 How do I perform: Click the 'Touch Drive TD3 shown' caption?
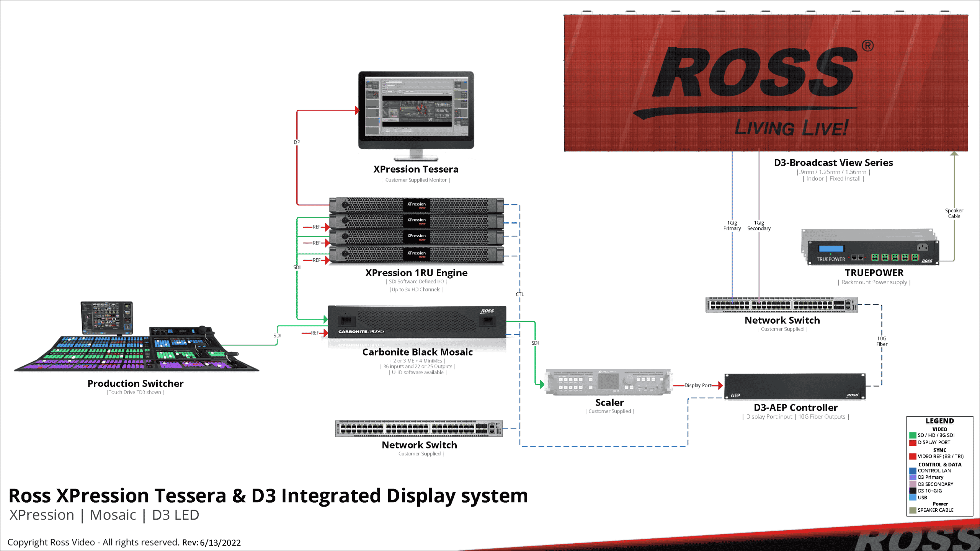coord(135,392)
